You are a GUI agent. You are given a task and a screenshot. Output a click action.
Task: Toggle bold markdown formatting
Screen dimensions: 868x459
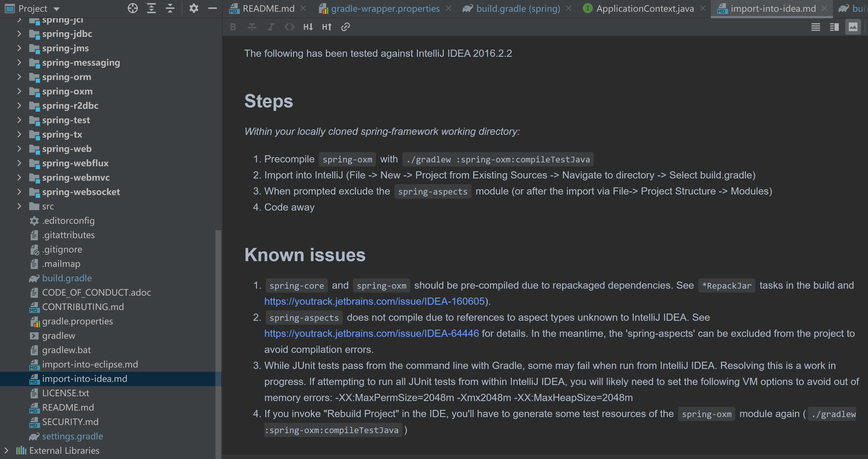233,27
